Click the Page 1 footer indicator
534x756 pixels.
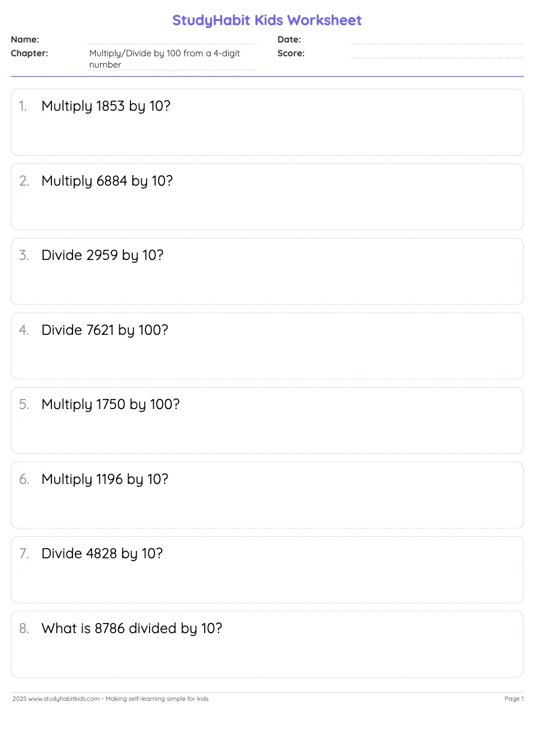[514, 698]
